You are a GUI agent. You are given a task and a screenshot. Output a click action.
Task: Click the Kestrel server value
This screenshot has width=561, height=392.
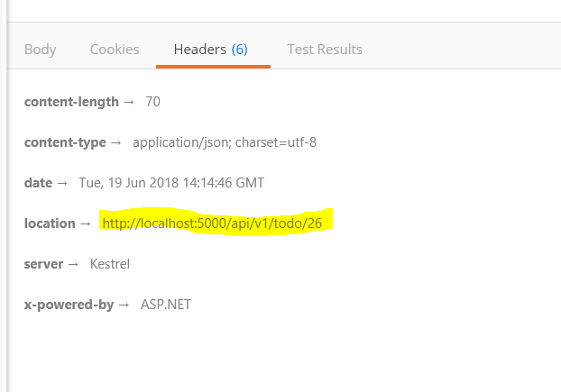click(x=110, y=264)
